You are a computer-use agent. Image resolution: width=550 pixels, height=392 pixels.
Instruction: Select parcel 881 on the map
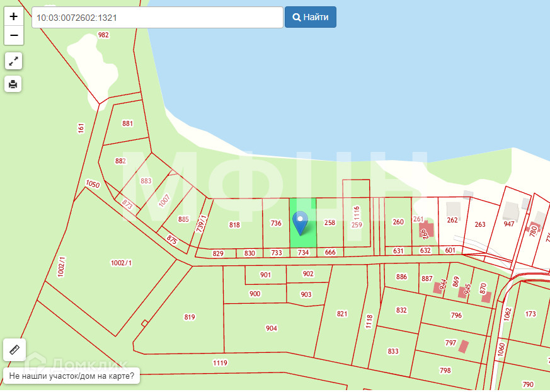point(127,124)
